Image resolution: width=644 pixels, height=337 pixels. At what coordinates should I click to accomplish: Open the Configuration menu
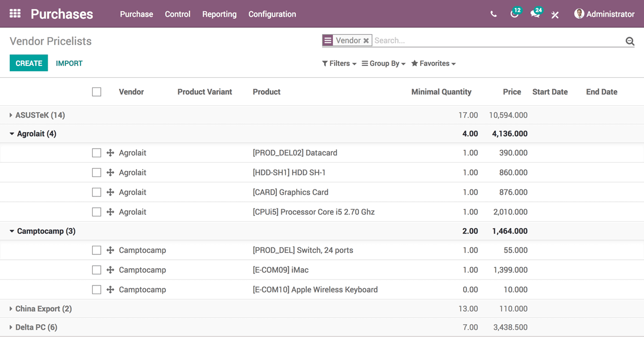[x=272, y=14]
